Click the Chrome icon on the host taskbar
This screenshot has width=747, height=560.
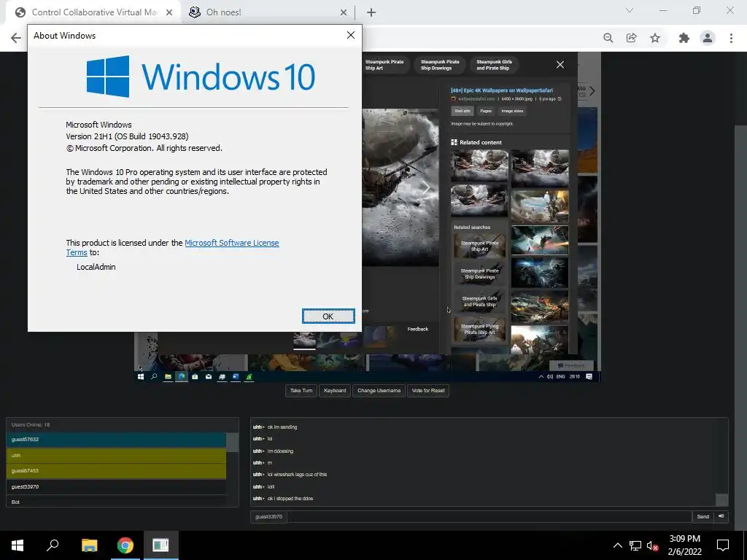point(125,545)
